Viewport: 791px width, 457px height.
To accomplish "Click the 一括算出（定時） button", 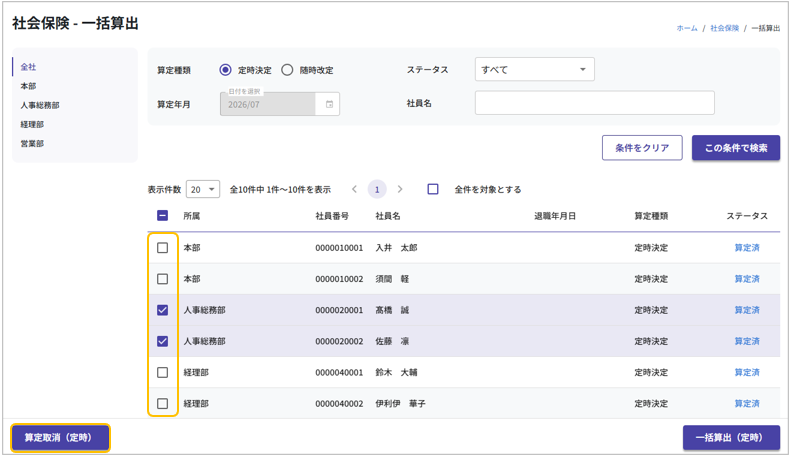I will (x=731, y=438).
